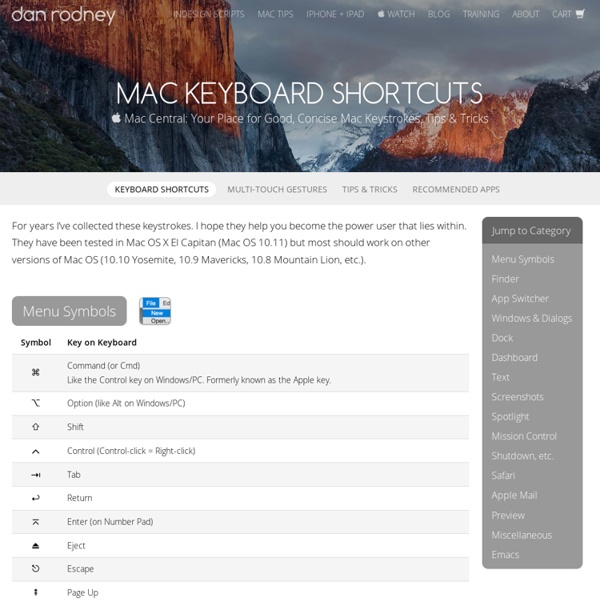Jump to Screenshots category
This screenshot has width=600, height=600.
[517, 397]
